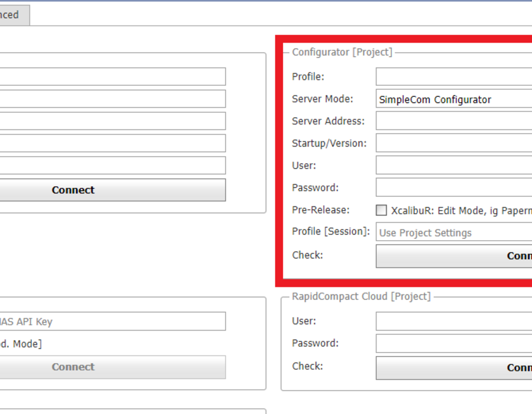Screen dimensions: 532x414
Task: Click the Pre-Release: label
Action: click(x=320, y=210)
